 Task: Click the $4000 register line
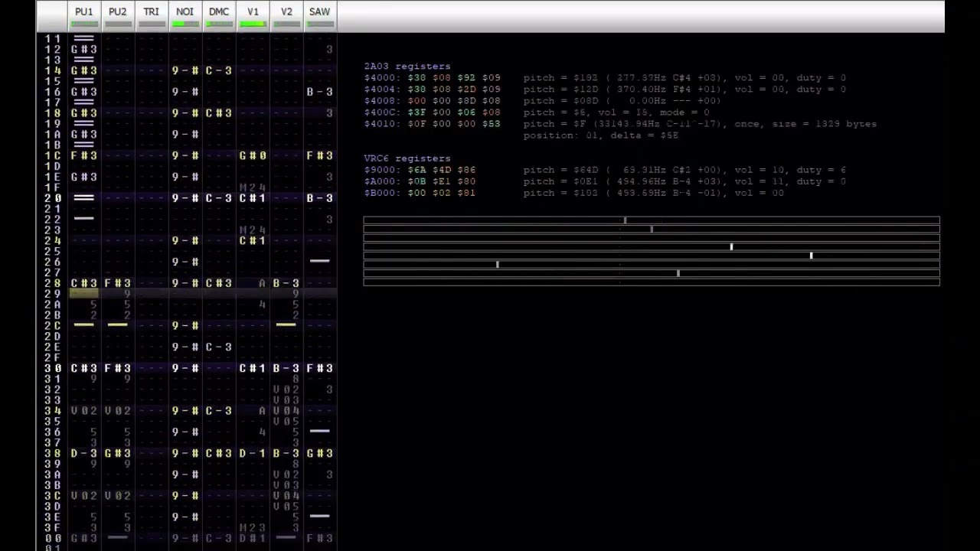pos(605,78)
